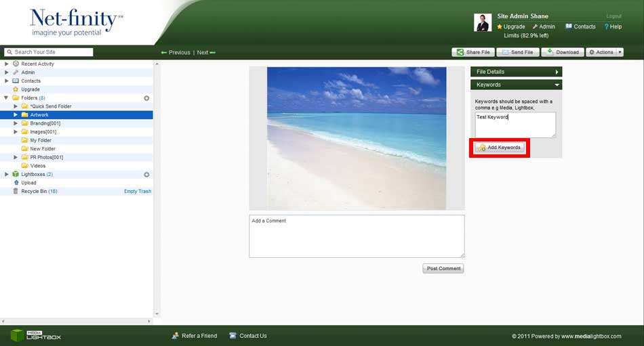Click the plus icon beside Lightboxes
The image size is (644, 346).
pyautogui.click(x=146, y=175)
